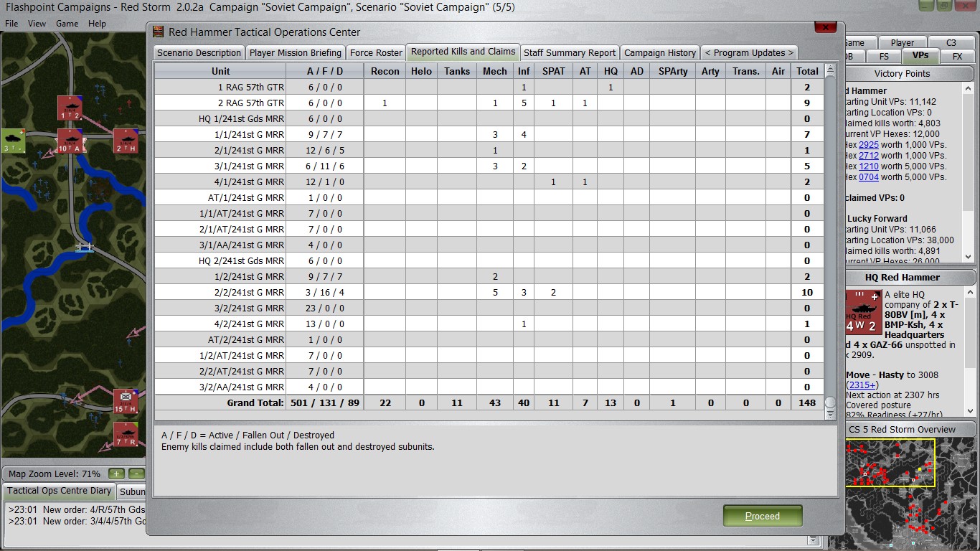Click scroll down arrow of kills table

830,414
